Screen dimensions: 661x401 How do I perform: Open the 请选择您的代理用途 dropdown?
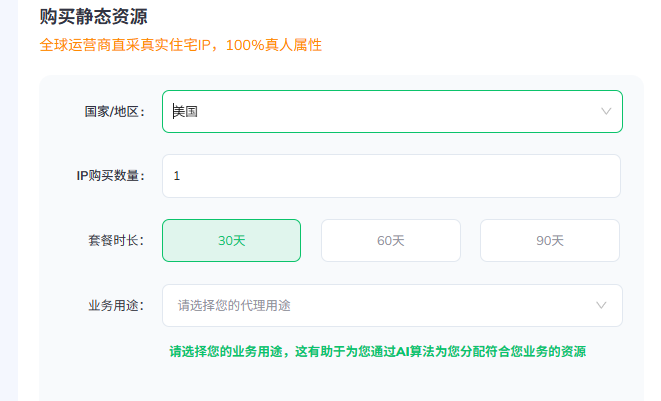click(392, 305)
